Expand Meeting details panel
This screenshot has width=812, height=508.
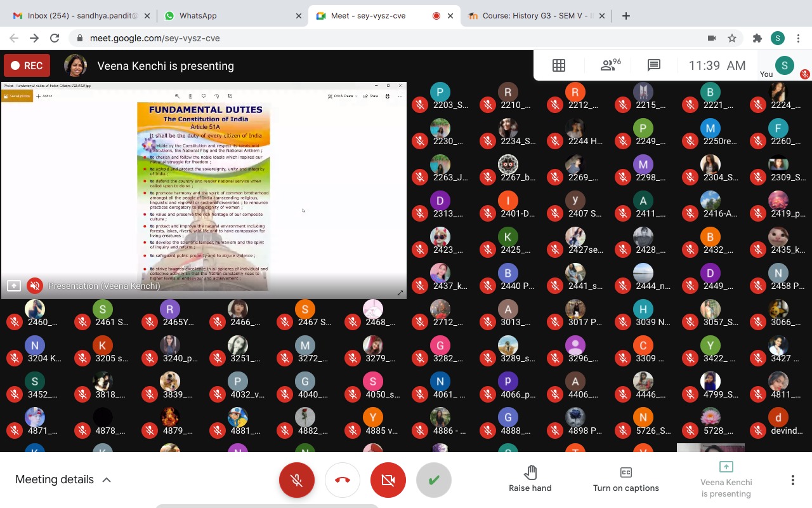[63, 479]
